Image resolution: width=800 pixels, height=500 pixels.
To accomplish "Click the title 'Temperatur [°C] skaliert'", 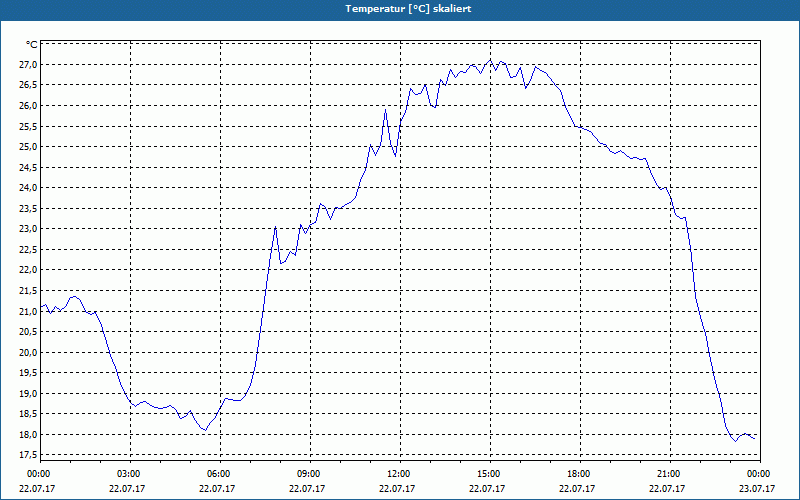I will click(x=408, y=9).
